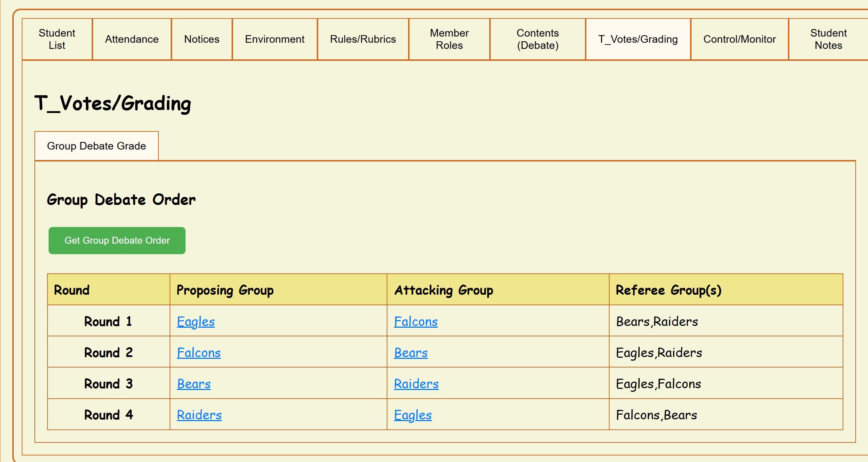This screenshot has width=868, height=462.
Task: Open Falcons link in Round 1 attacking group
Action: click(416, 322)
